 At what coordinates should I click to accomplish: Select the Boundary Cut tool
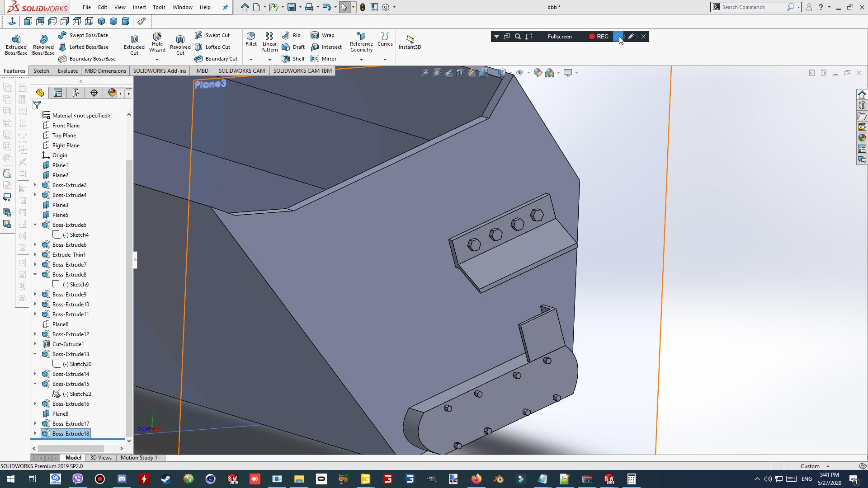(216, 59)
